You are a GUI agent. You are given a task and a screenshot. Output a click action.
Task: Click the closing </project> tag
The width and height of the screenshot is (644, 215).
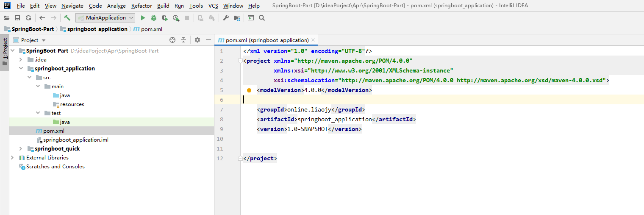point(260,159)
